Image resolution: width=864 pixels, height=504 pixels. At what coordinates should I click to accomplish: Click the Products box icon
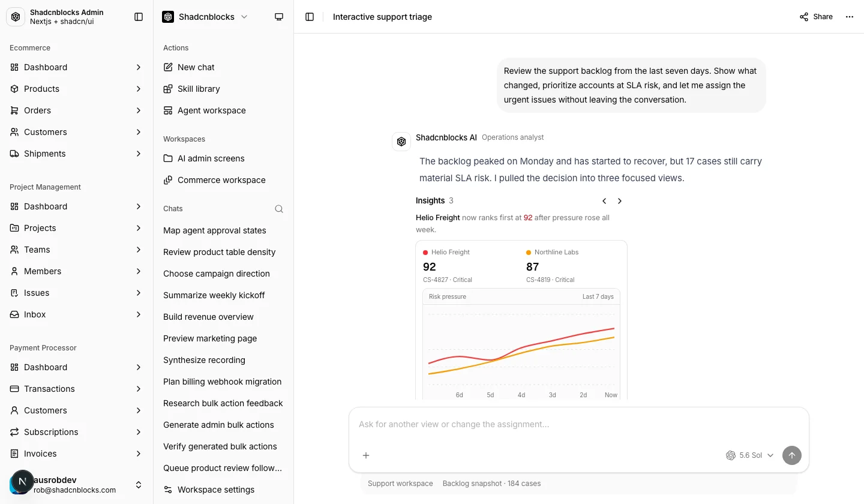14,89
